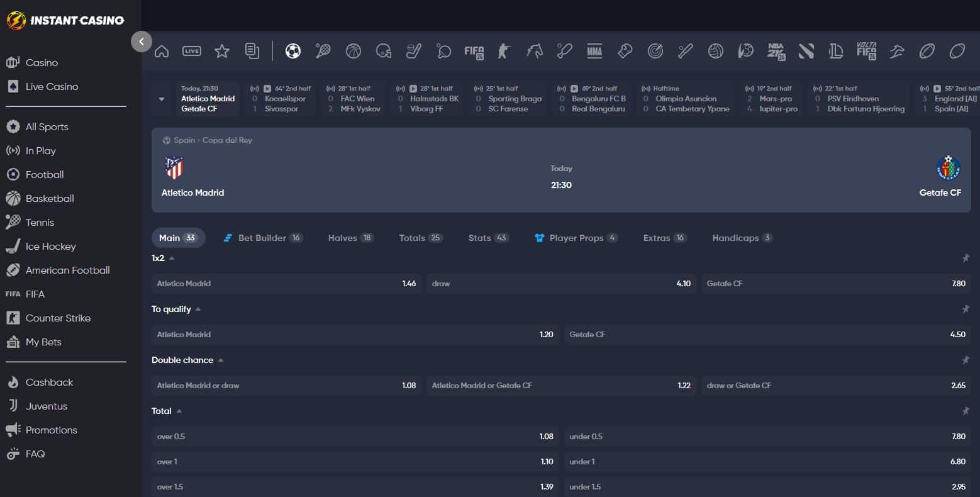Bet on Atletico Madrid to win at 1.46
980x497 pixels.
pyautogui.click(x=286, y=284)
